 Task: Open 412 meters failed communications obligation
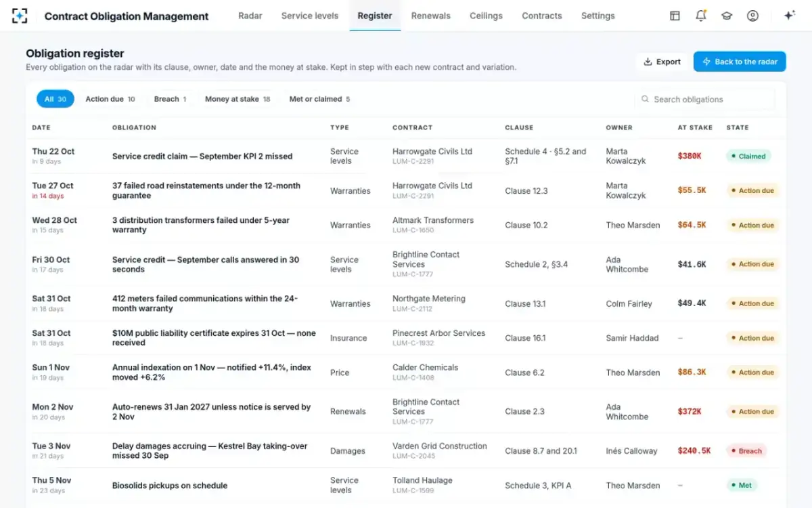tap(406, 303)
